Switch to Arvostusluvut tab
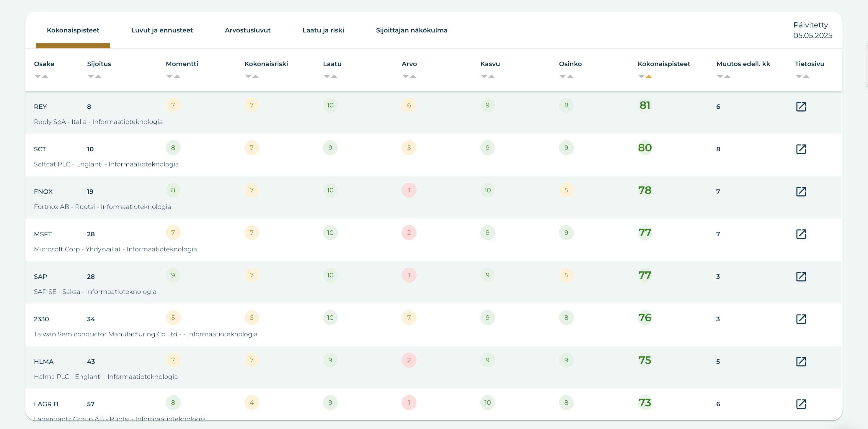 (x=247, y=30)
